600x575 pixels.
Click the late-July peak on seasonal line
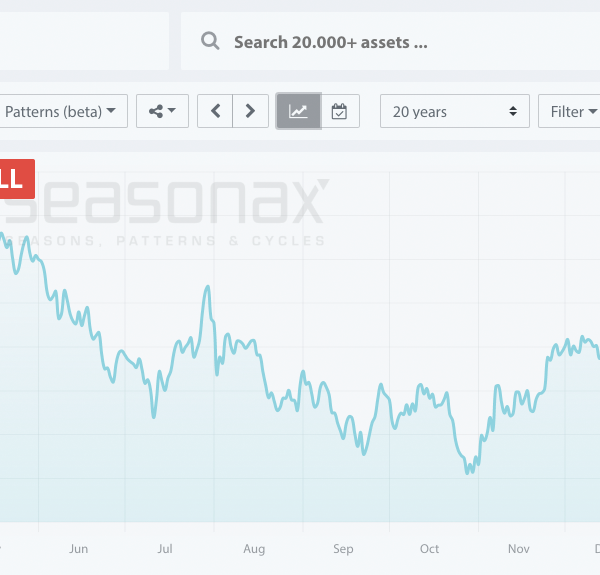click(208, 287)
